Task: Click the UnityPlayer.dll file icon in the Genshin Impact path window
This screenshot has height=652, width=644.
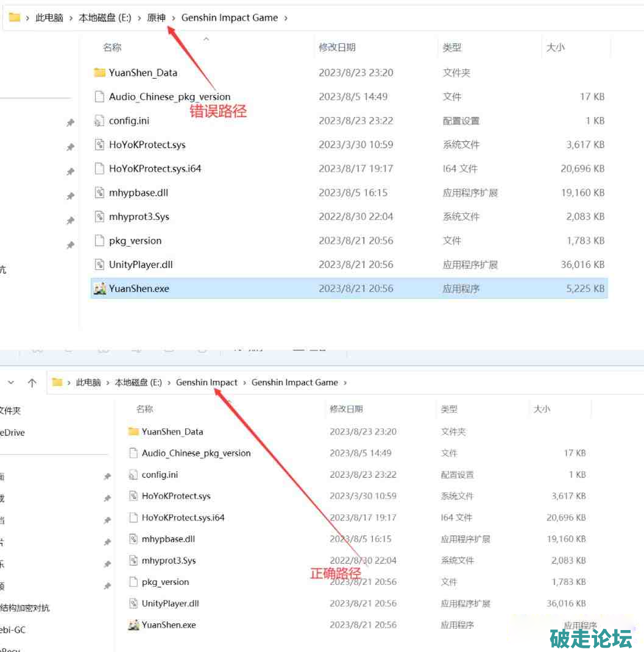Action: tap(133, 603)
